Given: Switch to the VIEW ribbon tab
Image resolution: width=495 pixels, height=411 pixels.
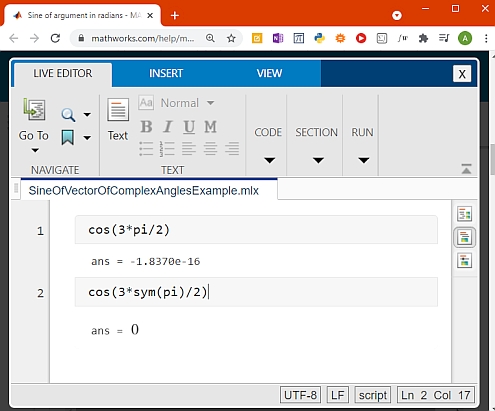Looking at the screenshot, I should [x=269, y=73].
